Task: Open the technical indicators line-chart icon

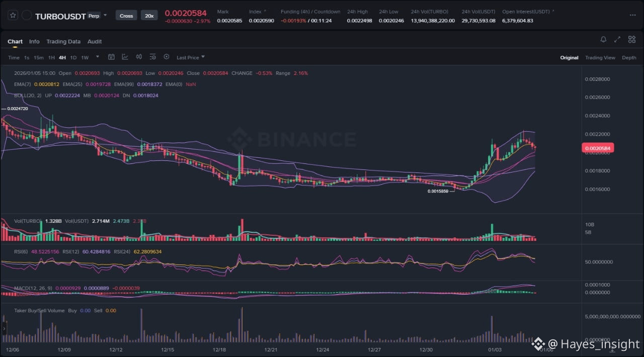Action: pyautogui.click(x=125, y=57)
